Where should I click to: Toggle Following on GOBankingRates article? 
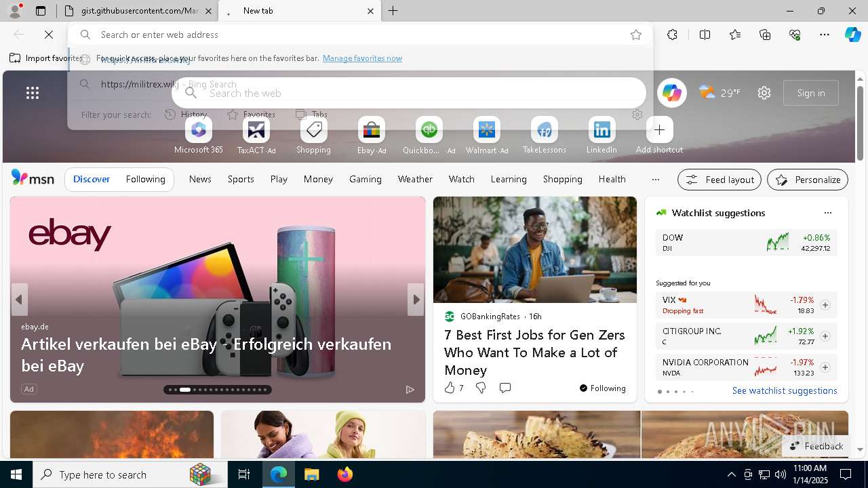pyautogui.click(x=602, y=388)
